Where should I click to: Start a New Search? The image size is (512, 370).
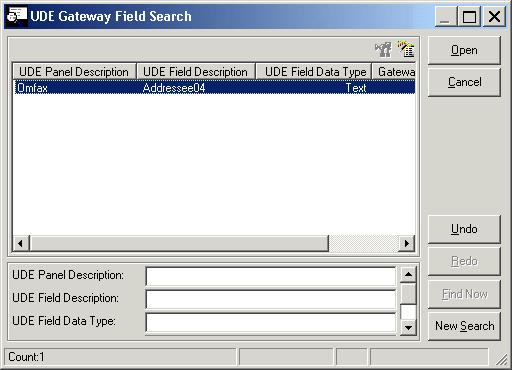click(x=464, y=326)
